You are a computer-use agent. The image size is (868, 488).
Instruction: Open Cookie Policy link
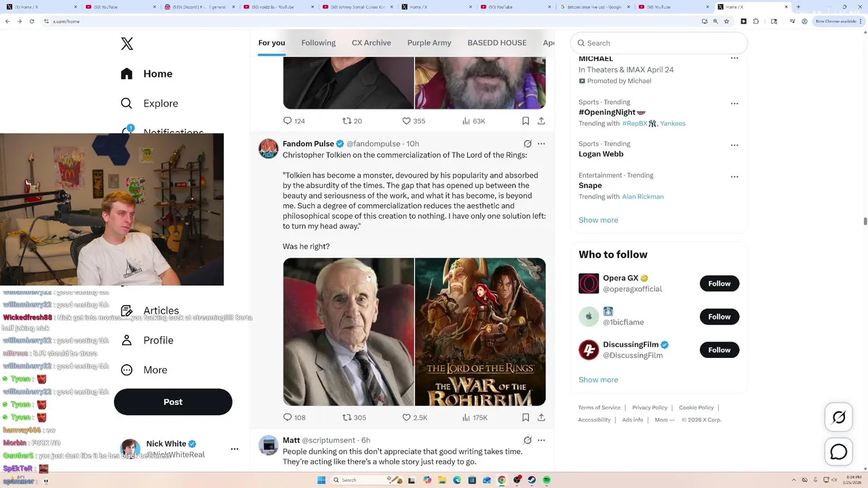[x=696, y=407]
